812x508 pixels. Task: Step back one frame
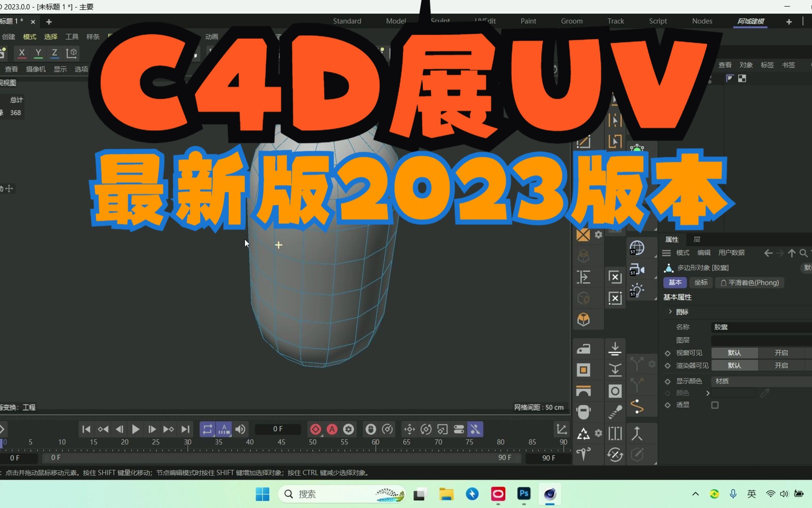(119, 429)
